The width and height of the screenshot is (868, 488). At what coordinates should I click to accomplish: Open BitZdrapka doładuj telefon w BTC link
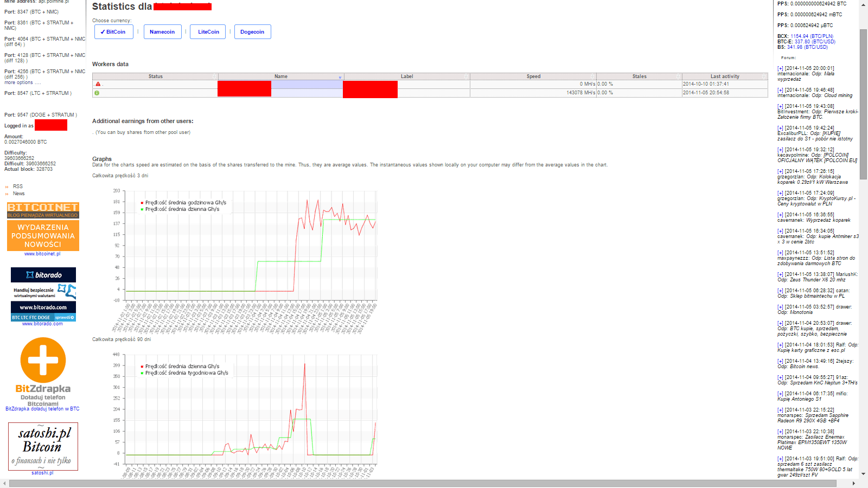tap(42, 409)
